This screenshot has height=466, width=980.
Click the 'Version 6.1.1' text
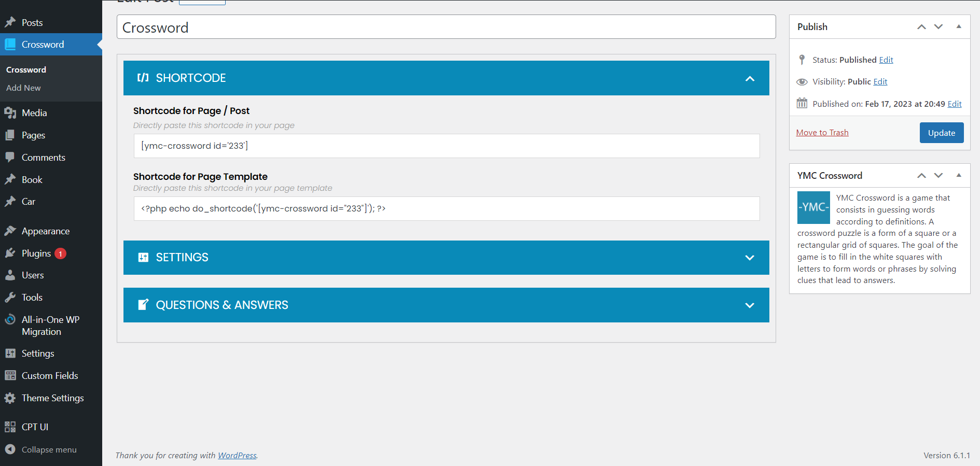click(947, 455)
